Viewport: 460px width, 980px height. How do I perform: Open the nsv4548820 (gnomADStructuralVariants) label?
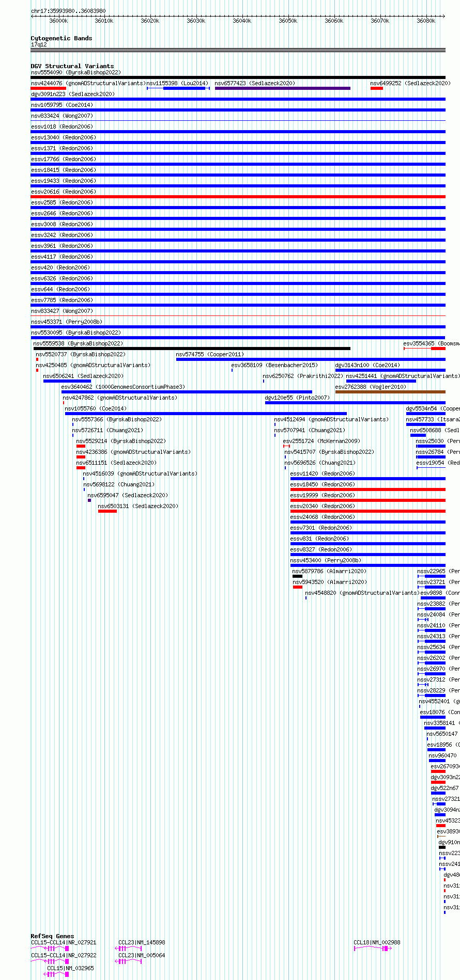coord(362,593)
